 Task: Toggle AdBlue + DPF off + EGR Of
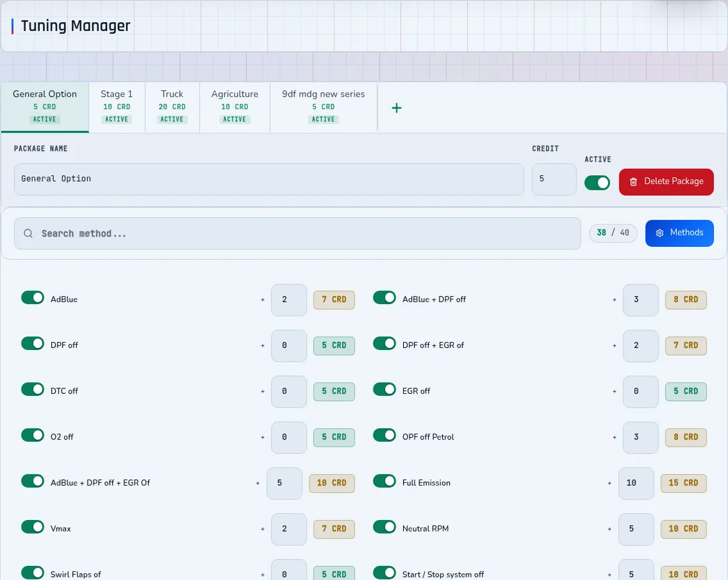(32, 481)
